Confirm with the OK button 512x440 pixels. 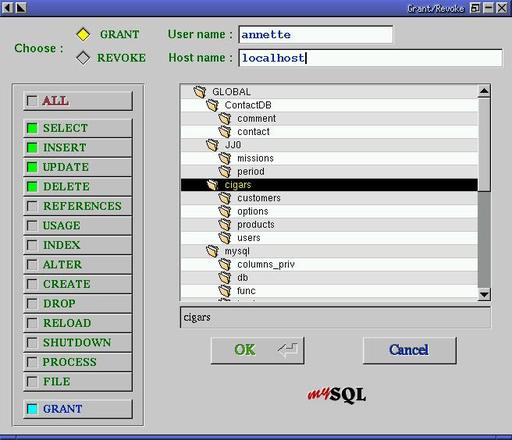point(258,350)
